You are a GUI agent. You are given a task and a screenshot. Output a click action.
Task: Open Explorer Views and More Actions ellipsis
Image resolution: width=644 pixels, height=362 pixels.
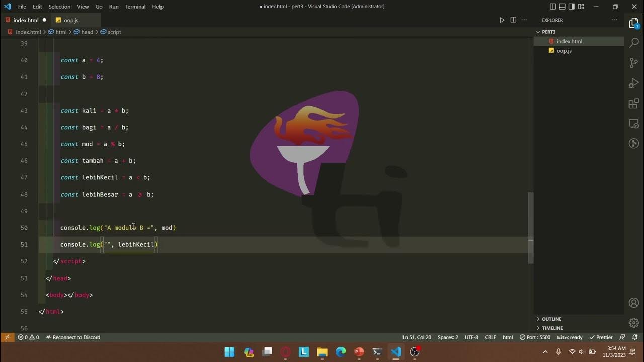pos(614,20)
